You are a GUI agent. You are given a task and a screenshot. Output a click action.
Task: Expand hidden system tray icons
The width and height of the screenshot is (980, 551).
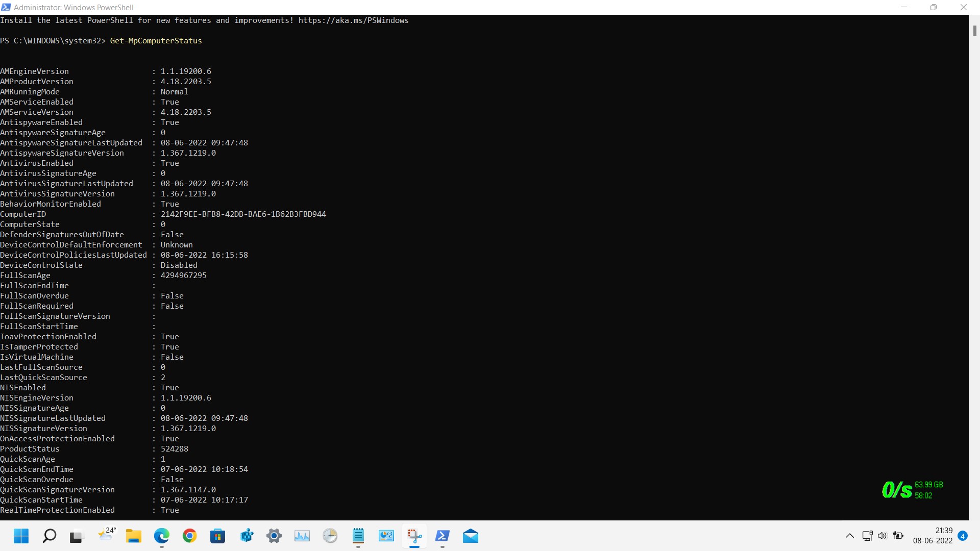[850, 536]
